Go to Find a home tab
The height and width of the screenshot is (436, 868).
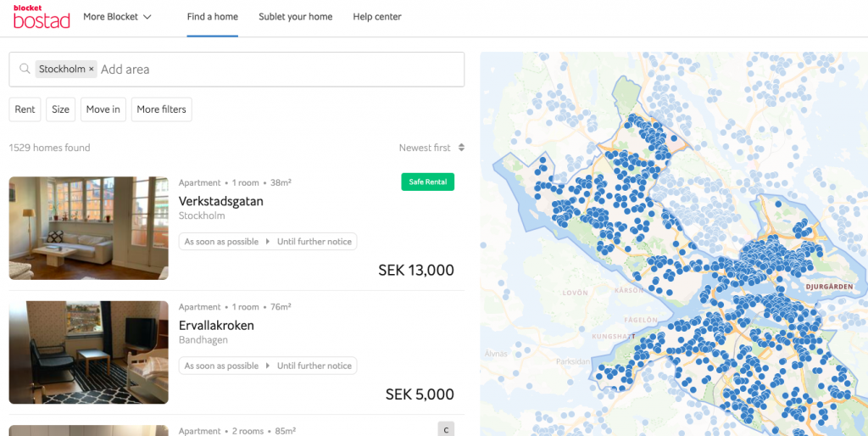pos(213,17)
